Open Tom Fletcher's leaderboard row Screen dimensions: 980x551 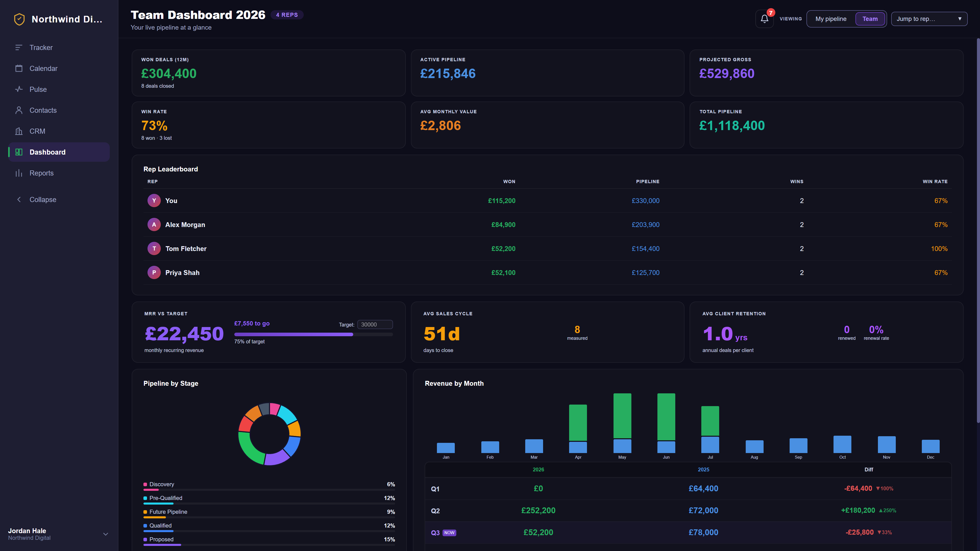(547, 248)
